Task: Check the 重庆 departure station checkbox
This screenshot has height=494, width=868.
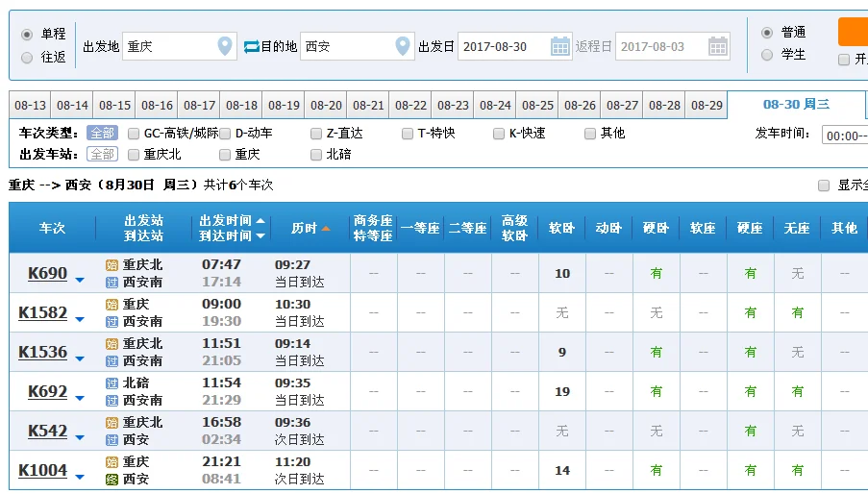Action: pyautogui.click(x=225, y=155)
